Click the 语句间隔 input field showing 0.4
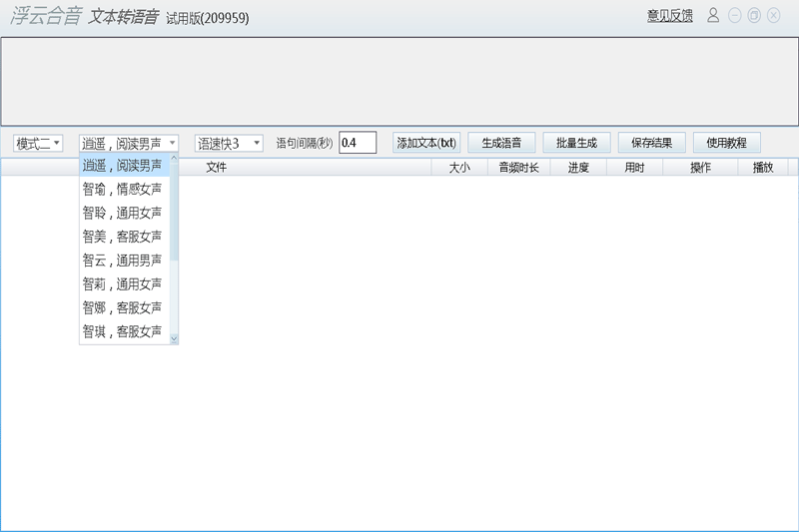Viewport: 799px width, 532px height. coord(358,143)
